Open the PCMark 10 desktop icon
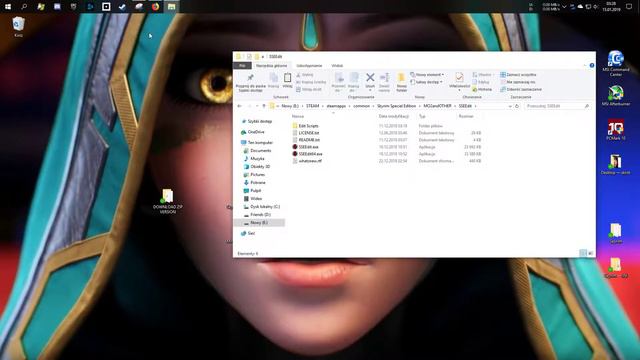 616,130
